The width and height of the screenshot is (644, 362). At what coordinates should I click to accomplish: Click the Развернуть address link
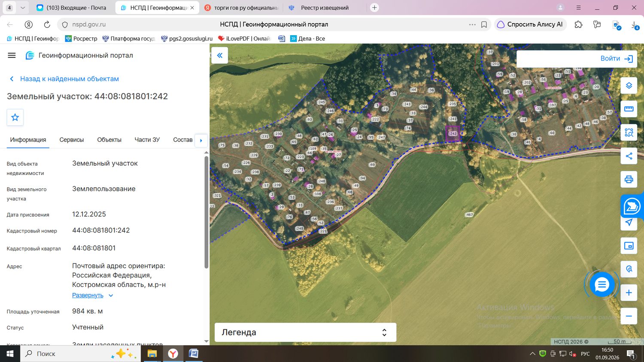[88, 296]
